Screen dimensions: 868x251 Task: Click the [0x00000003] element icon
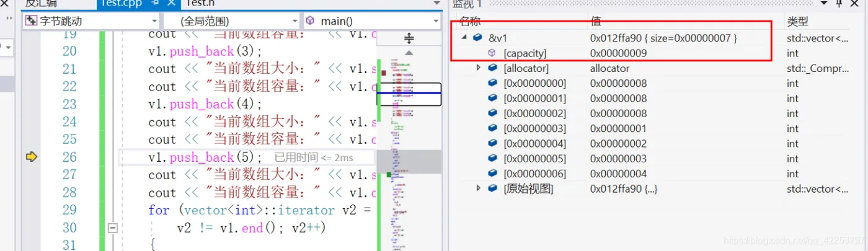(x=492, y=128)
